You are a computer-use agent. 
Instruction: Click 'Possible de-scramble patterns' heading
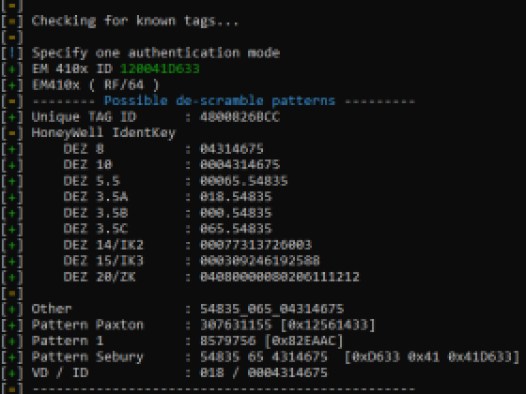pos(220,101)
